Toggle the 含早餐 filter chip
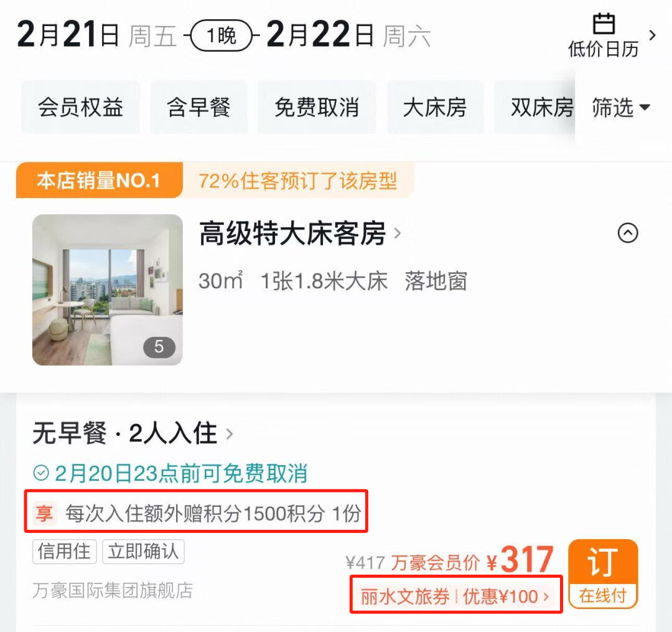 click(x=199, y=107)
